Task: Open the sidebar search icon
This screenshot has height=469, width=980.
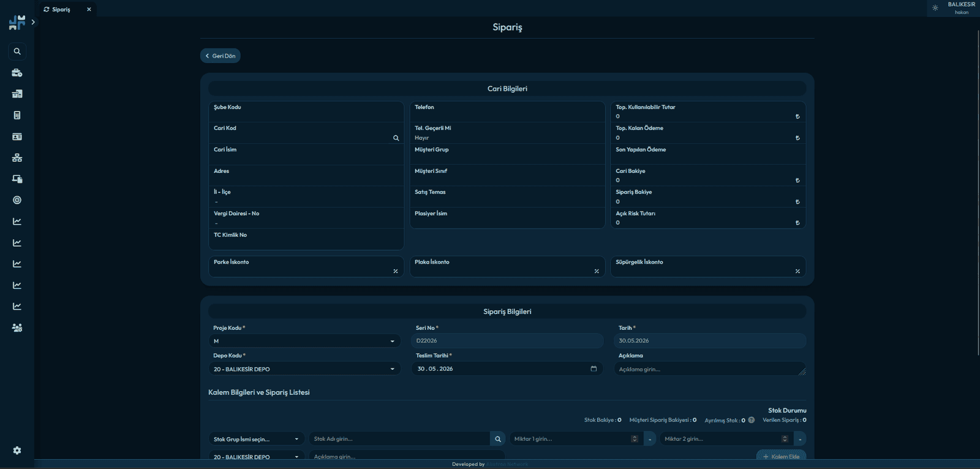Action: [x=17, y=51]
